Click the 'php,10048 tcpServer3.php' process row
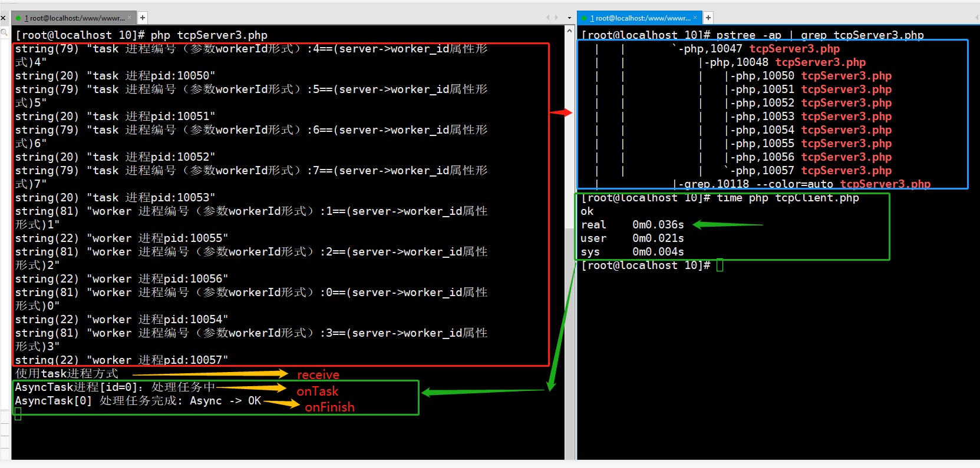The image size is (980, 468). pyautogui.click(x=782, y=62)
